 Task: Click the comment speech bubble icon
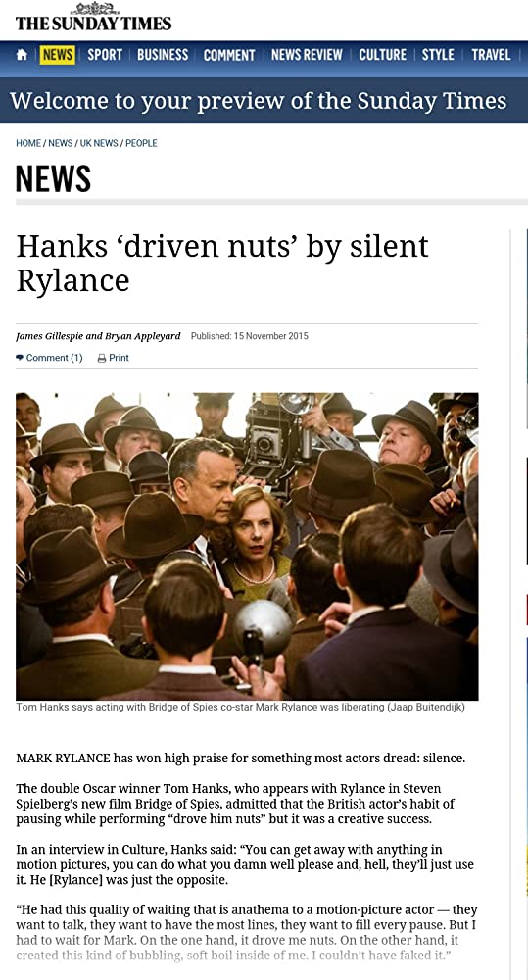pos(20,358)
